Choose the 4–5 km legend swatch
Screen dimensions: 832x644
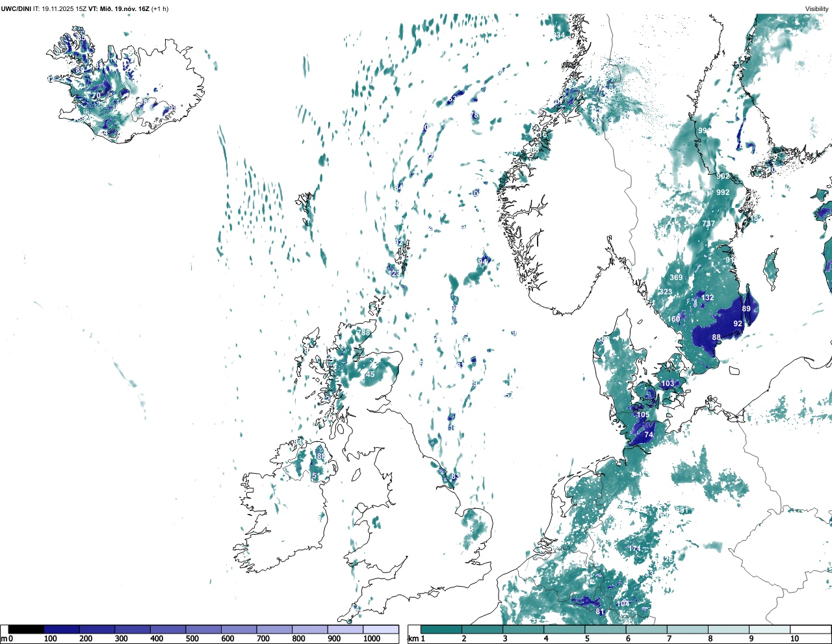coord(564,629)
